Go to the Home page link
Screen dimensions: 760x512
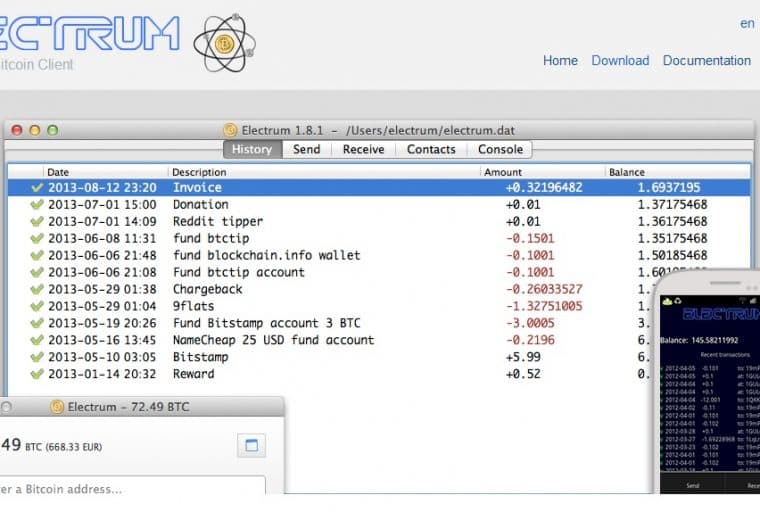pyautogui.click(x=560, y=61)
